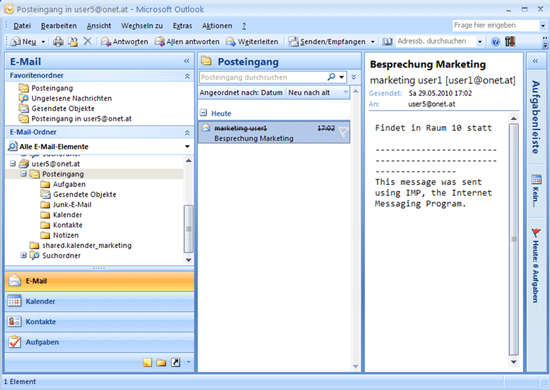Image resolution: width=550 pixels, height=390 pixels.
Task: Open the ? help menu
Action: [x=244, y=26]
